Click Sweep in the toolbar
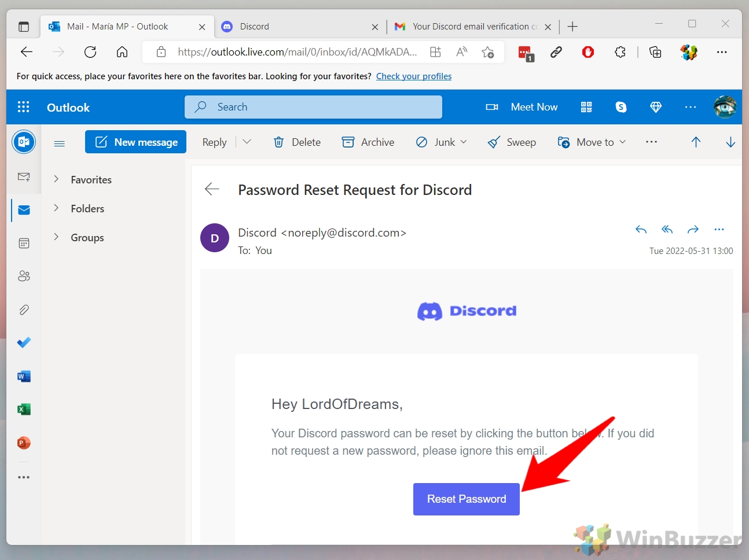749x560 pixels. [512, 142]
